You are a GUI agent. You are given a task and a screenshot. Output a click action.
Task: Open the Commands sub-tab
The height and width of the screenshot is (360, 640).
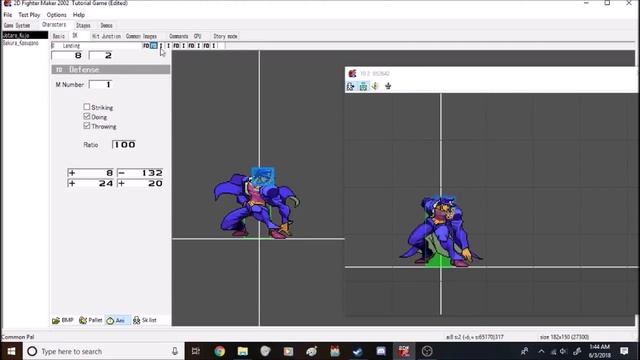coord(179,36)
